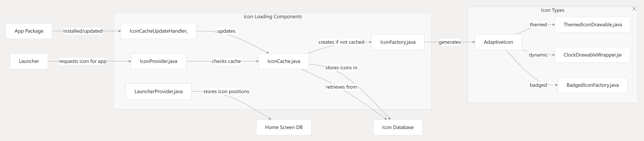Viewport: 644px width, 141px height.
Task: Select the Icon Database node
Action: coord(398,127)
